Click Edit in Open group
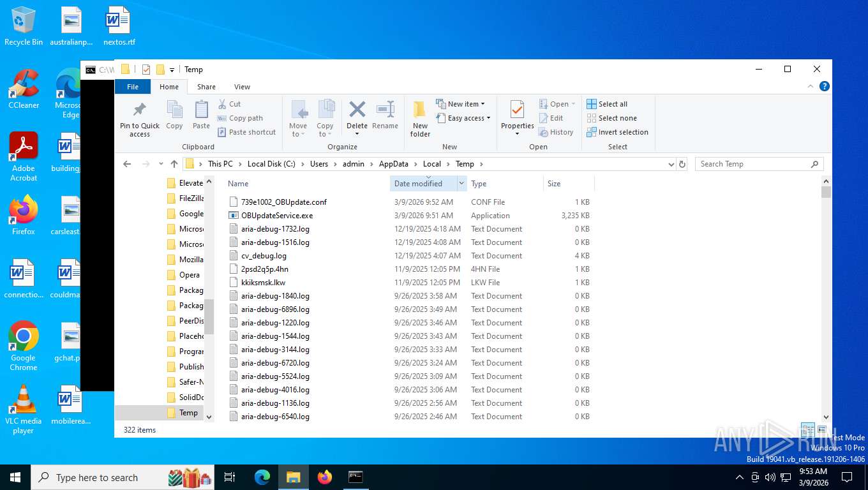Image resolution: width=868 pixels, height=490 pixels. coord(551,118)
